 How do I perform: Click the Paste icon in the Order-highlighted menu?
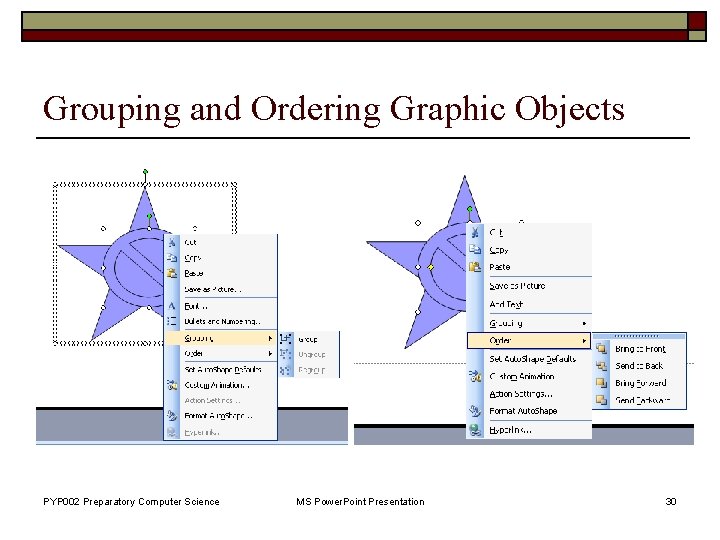[475, 266]
